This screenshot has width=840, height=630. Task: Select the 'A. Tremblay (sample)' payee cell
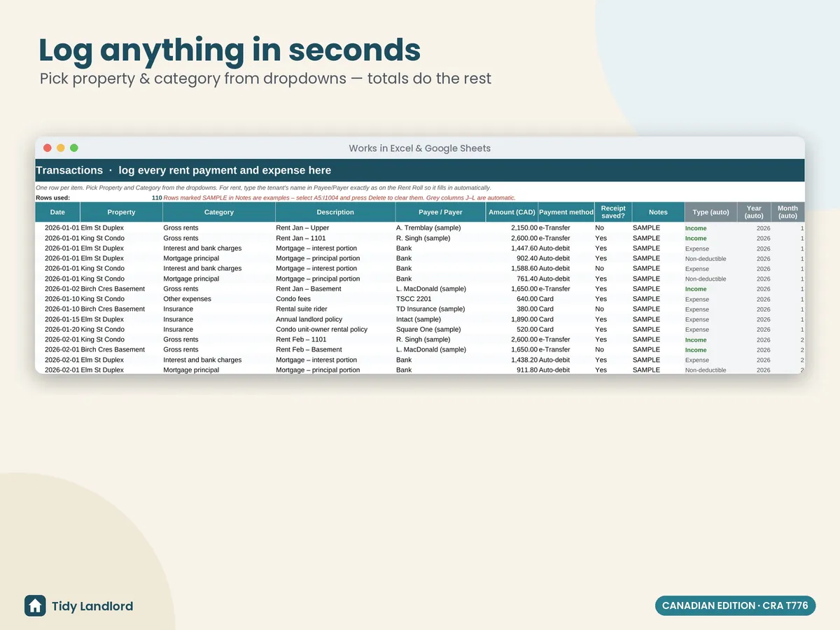click(440, 227)
